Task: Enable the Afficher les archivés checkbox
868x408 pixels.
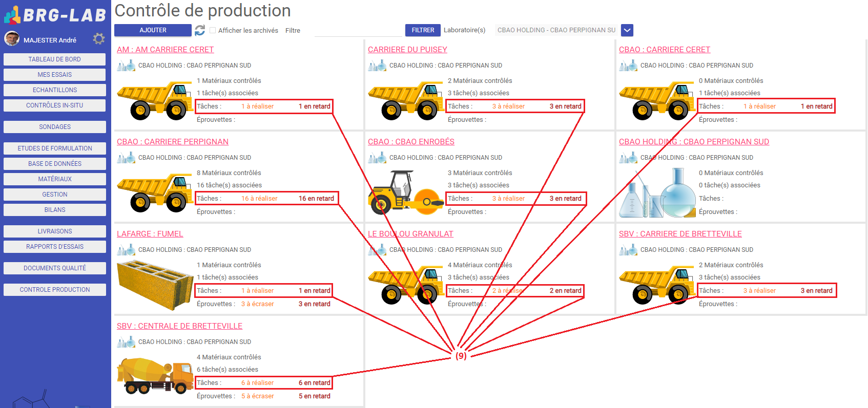Action: [213, 30]
